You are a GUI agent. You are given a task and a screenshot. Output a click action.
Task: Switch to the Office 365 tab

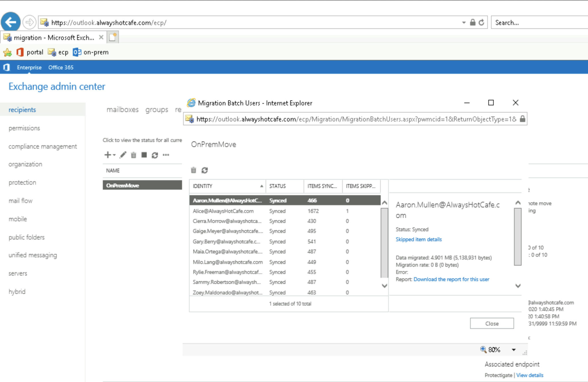pos(61,67)
